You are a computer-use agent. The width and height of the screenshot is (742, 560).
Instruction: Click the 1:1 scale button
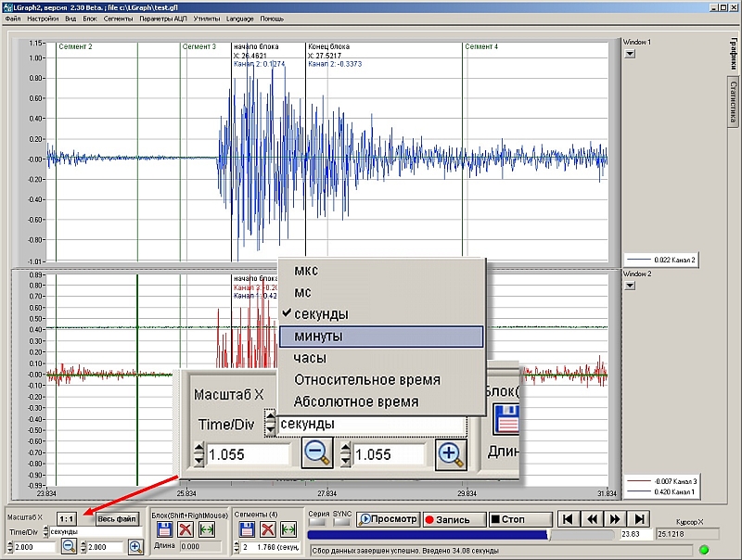(x=67, y=519)
